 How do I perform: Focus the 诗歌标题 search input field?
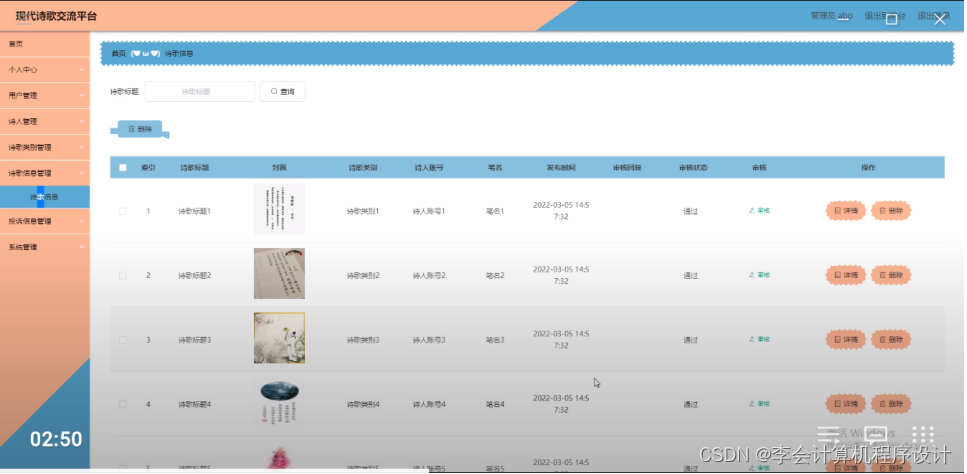click(x=200, y=91)
